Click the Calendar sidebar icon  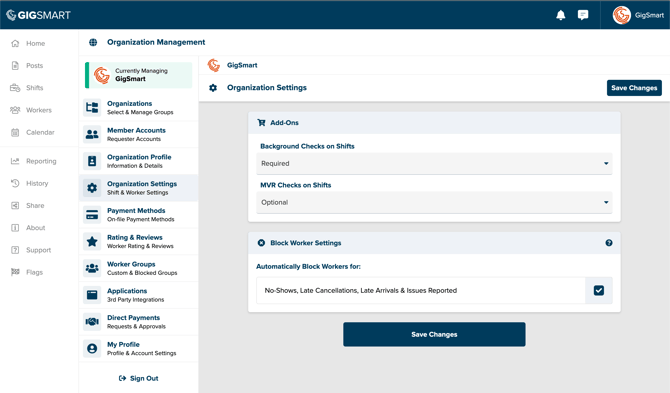tap(15, 132)
